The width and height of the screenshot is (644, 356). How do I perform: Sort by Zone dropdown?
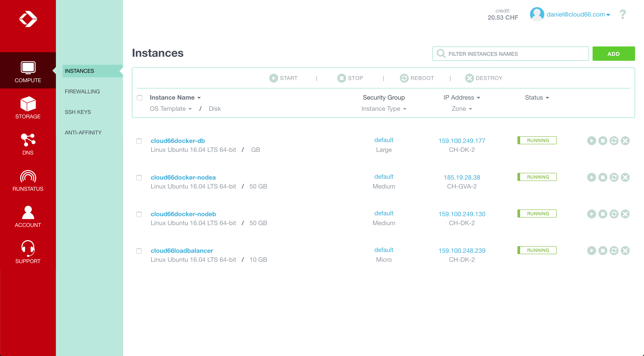[x=462, y=109]
